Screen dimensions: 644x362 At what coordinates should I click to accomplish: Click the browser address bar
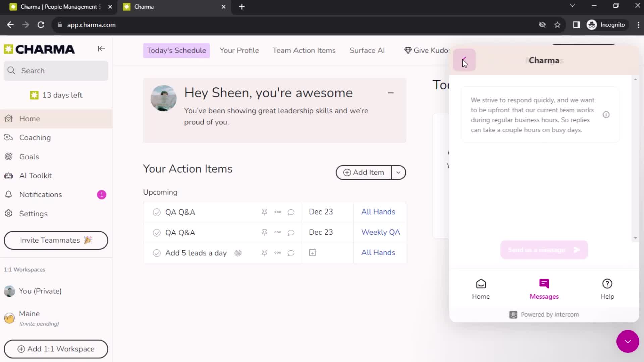pyautogui.click(x=295, y=25)
